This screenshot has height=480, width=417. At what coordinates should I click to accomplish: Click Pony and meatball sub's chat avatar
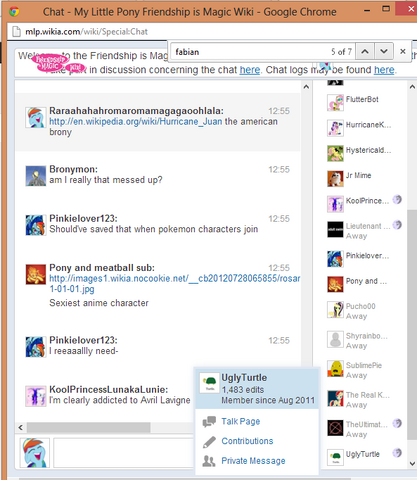coord(36,274)
